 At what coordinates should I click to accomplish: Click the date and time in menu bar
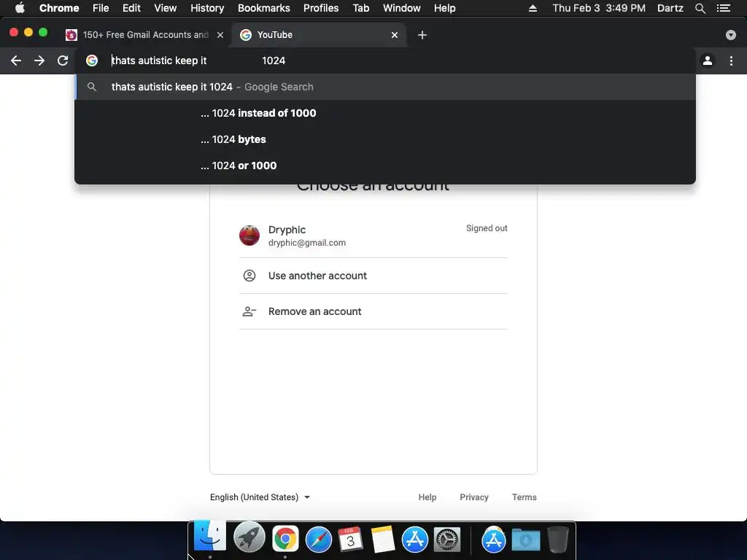coord(599,8)
